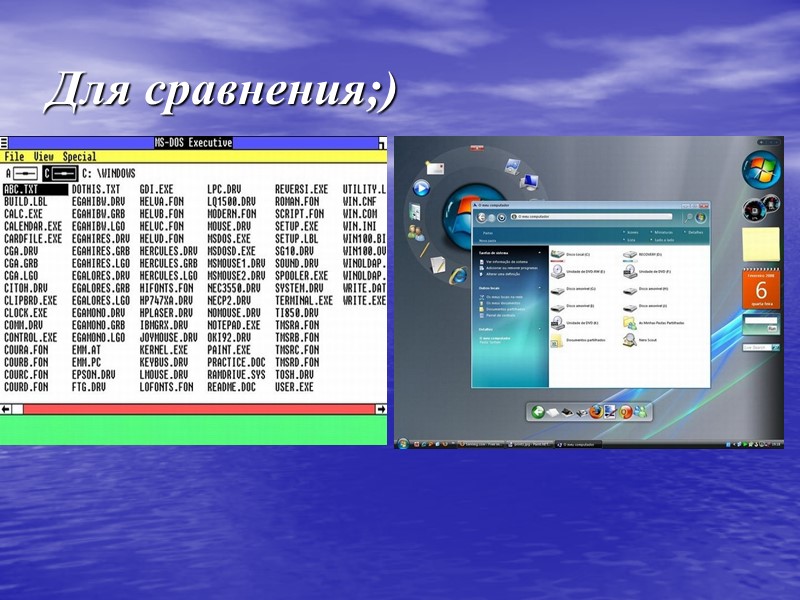
Task: Select README.DOC in file list
Action: pos(231,387)
